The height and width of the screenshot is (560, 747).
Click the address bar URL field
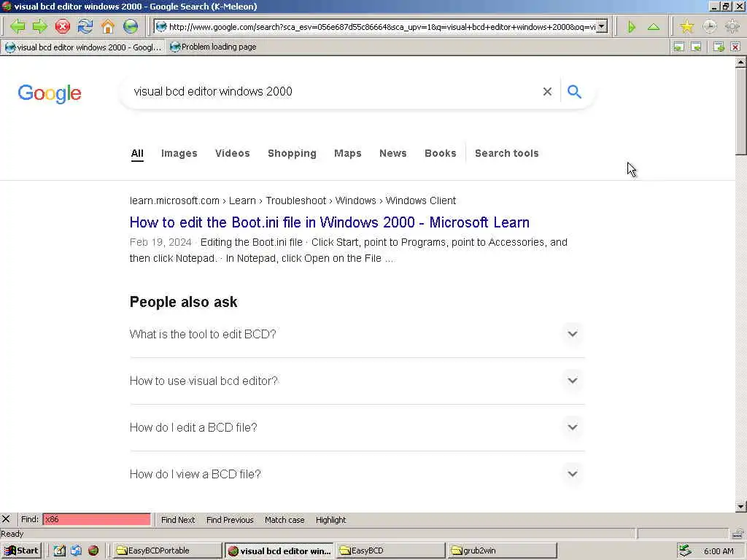[x=382, y=27]
